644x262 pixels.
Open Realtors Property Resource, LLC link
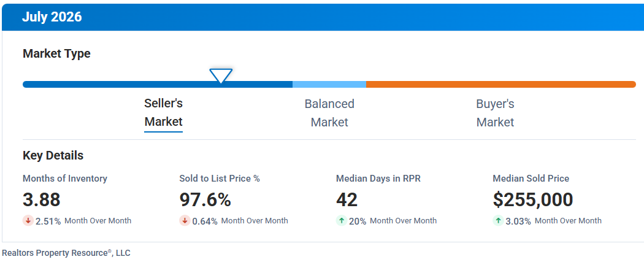coord(66,253)
